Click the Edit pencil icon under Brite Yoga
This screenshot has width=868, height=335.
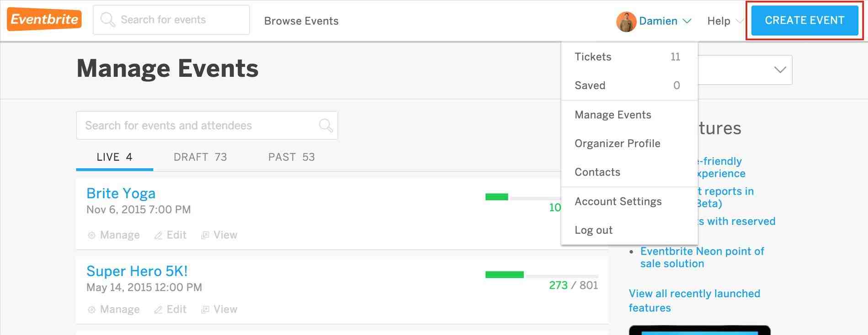(158, 235)
